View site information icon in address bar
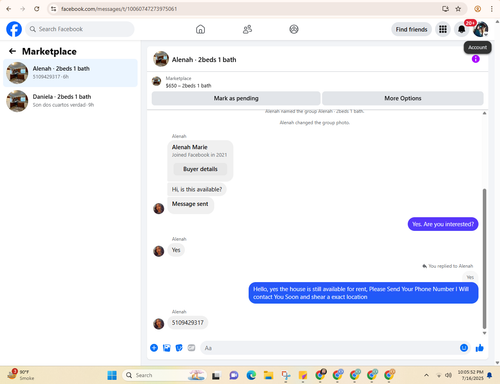Image resolution: width=500 pixels, height=384 pixels. pos(54,9)
